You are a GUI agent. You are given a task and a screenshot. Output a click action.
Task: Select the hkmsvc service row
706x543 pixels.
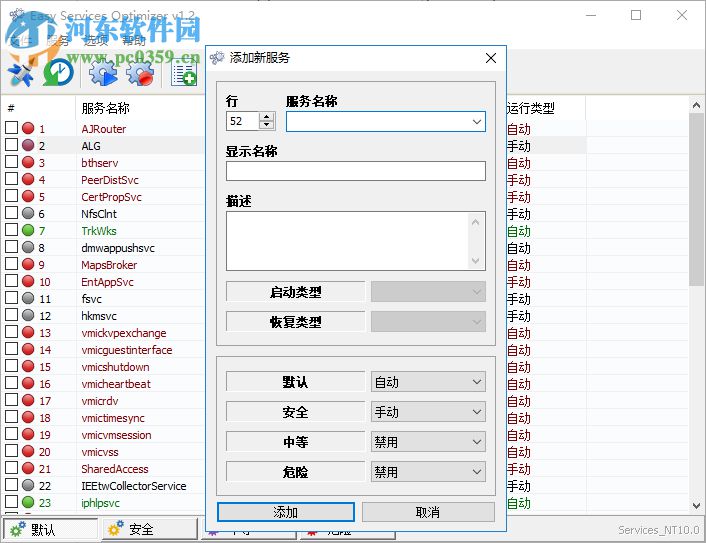coord(99,316)
